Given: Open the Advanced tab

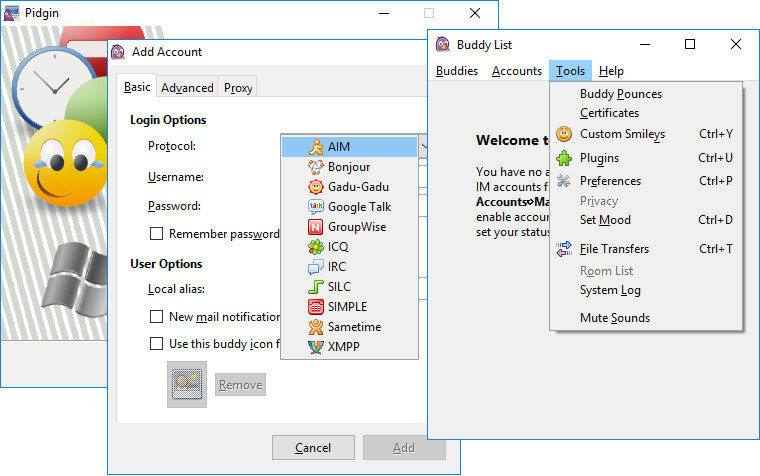Looking at the screenshot, I should coord(187,88).
